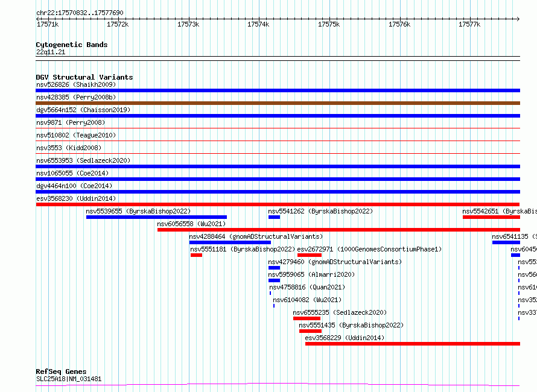Select the nsv4279460 gnomAD blue bar
This screenshot has height=392, width=537.
pos(274,268)
